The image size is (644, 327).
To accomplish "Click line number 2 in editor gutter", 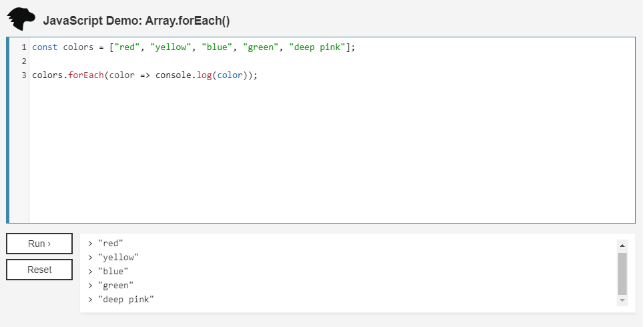I will [23, 61].
